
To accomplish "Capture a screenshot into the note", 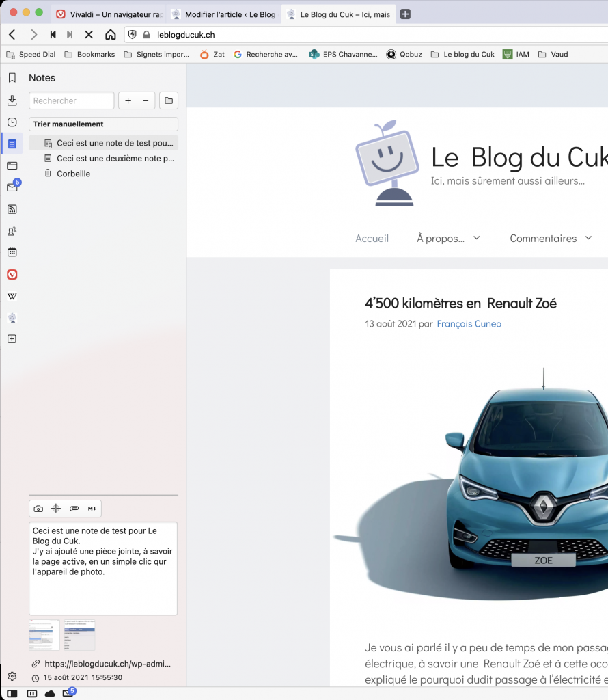I will pyautogui.click(x=38, y=509).
